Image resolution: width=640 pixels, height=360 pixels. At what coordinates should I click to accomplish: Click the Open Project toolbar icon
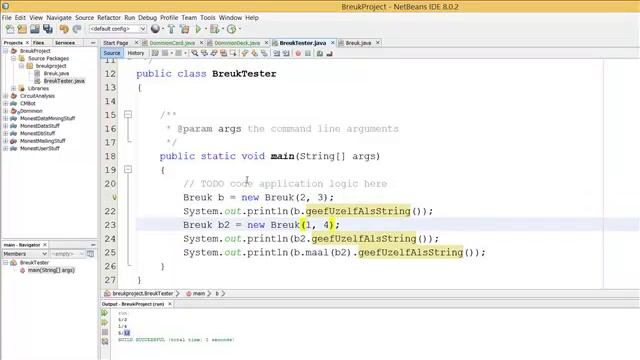pos(35,29)
